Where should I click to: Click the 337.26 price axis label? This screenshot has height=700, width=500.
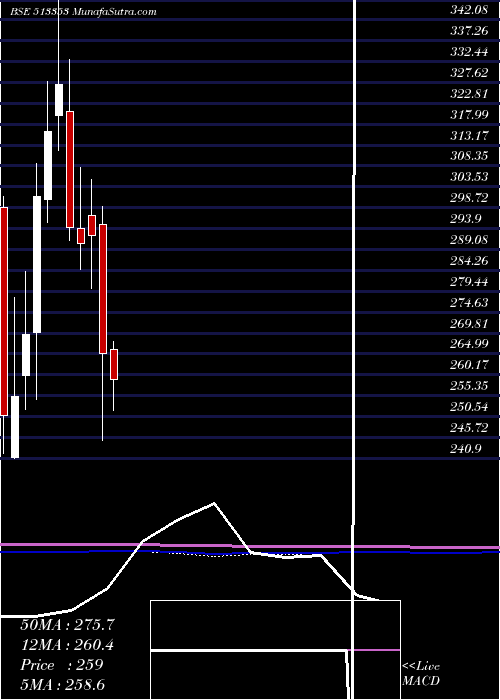468,31
